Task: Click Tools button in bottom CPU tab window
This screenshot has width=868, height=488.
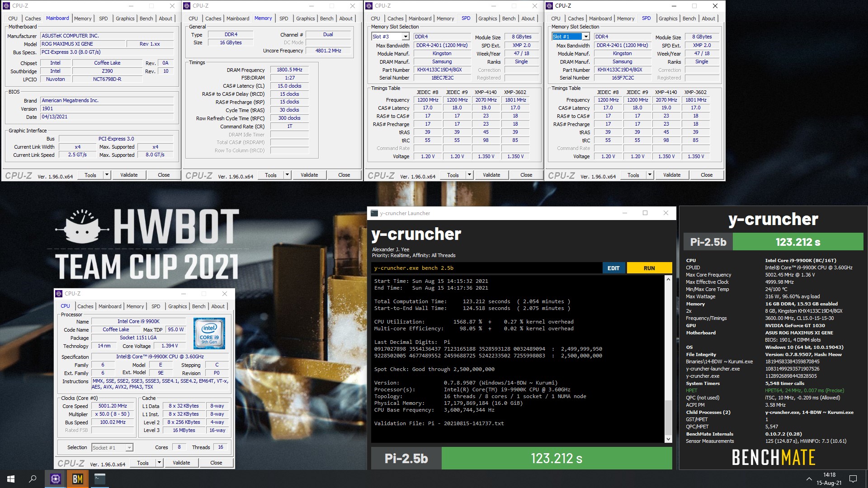Action: (143, 463)
